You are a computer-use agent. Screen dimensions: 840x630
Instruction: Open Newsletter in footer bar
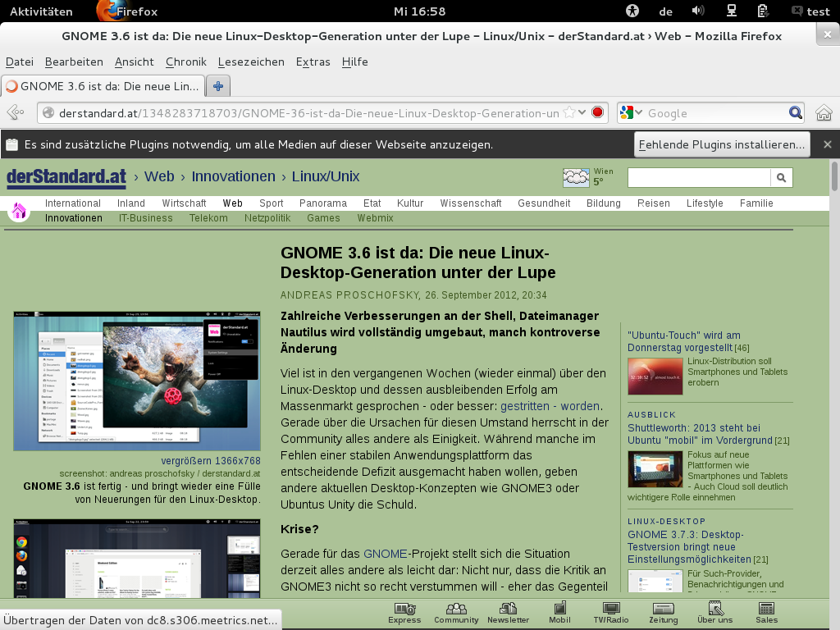(508, 614)
